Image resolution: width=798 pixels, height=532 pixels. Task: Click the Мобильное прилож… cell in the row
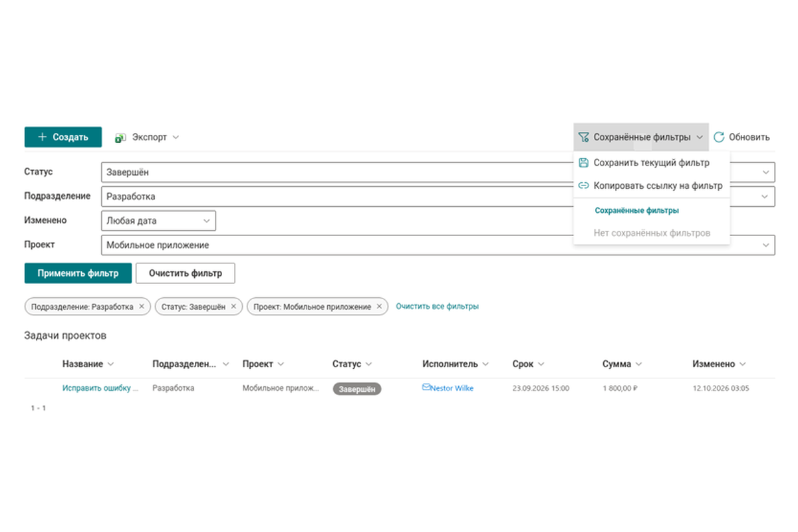pyautogui.click(x=281, y=388)
